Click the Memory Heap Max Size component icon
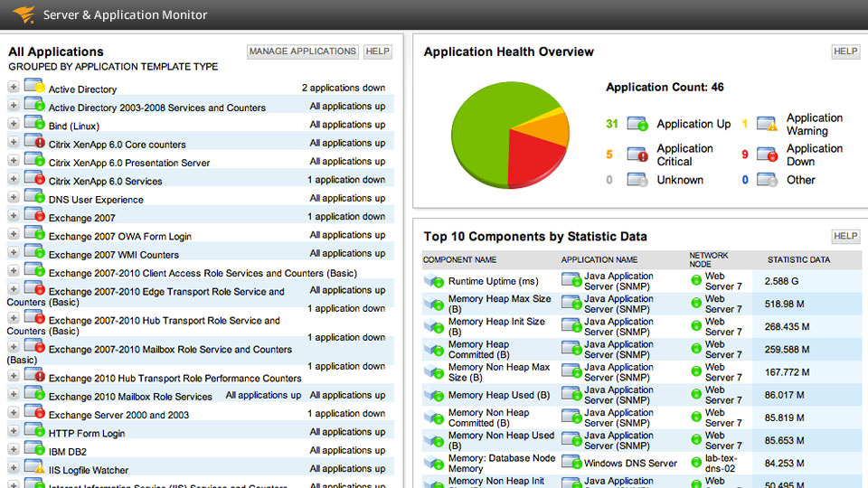 [x=433, y=304]
